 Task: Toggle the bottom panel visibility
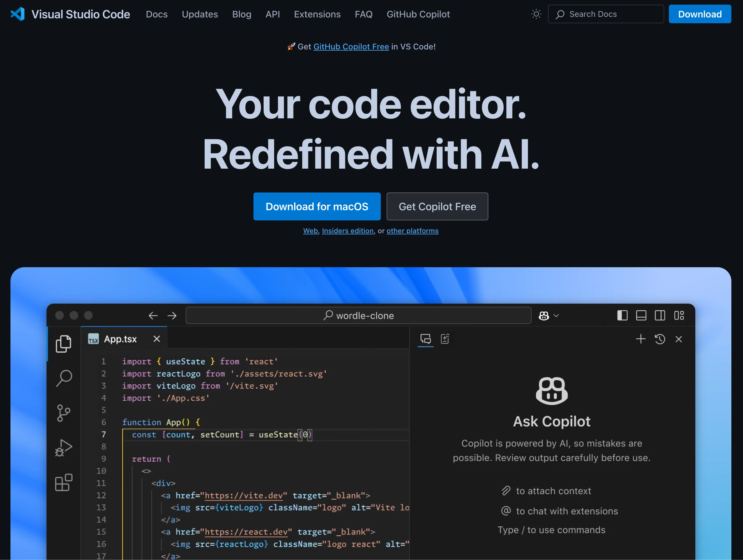[x=641, y=315]
